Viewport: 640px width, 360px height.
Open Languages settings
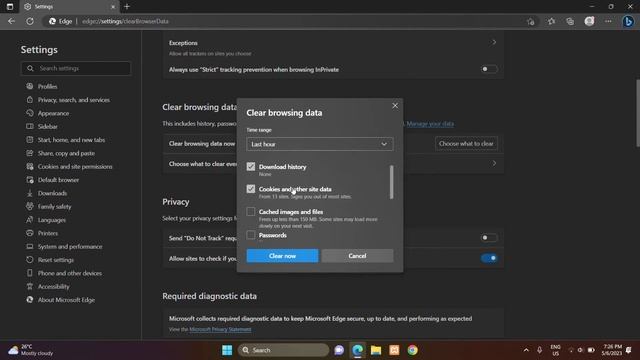click(x=51, y=220)
